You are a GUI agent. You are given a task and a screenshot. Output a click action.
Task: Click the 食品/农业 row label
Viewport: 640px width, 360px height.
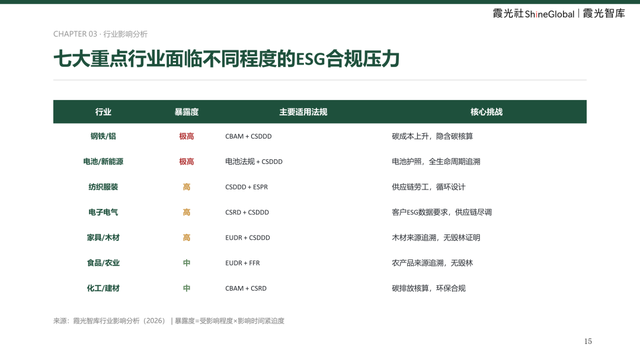coord(103,263)
